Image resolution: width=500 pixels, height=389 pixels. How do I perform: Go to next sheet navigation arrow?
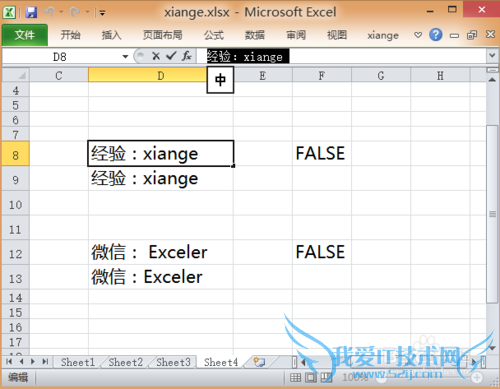click(33, 361)
